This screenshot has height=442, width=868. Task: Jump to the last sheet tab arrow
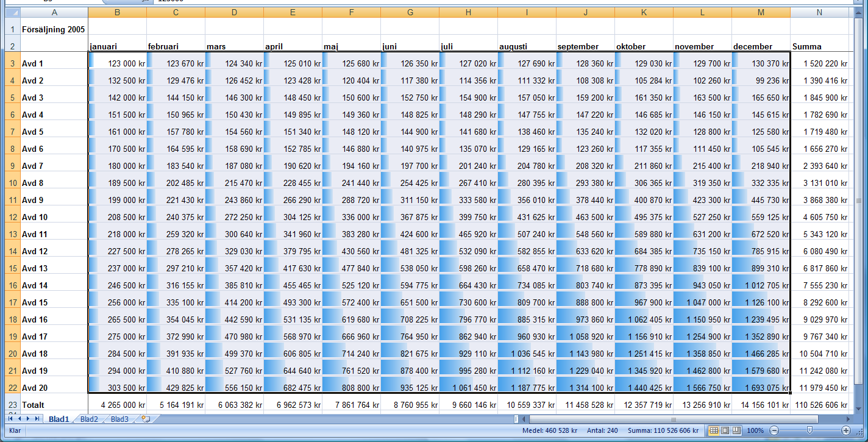coord(37,419)
